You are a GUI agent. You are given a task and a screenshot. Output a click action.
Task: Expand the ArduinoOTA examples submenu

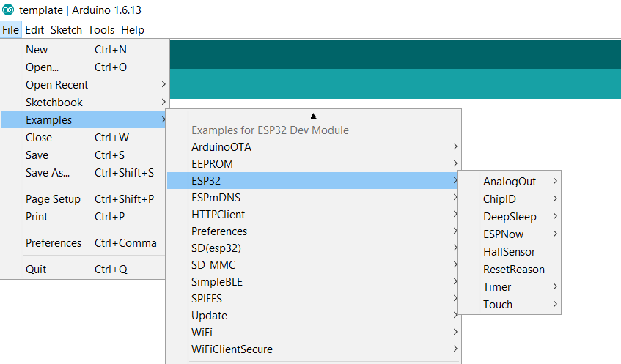221,146
